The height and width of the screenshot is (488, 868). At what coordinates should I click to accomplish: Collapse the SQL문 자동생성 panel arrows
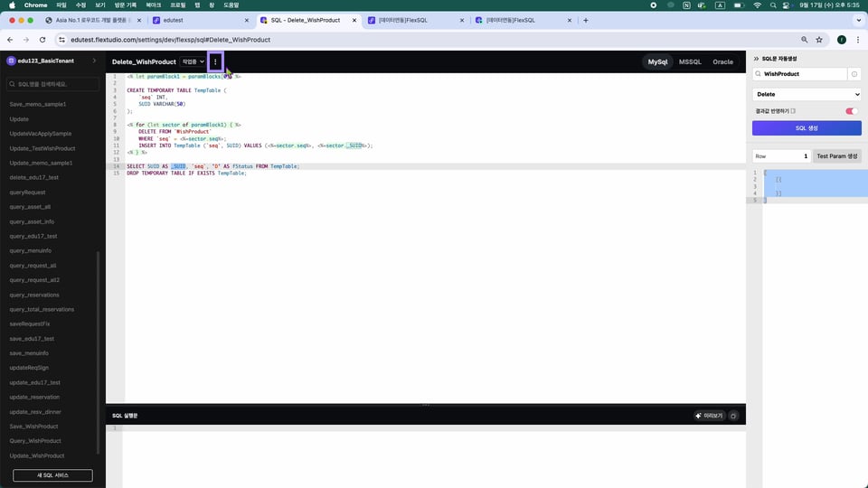pyautogui.click(x=756, y=58)
